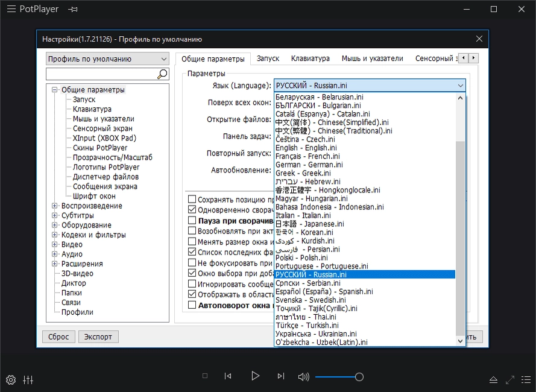The height and width of the screenshot is (392, 536).
Task: Switch to the 'Запуск' tab
Action: (x=268, y=58)
